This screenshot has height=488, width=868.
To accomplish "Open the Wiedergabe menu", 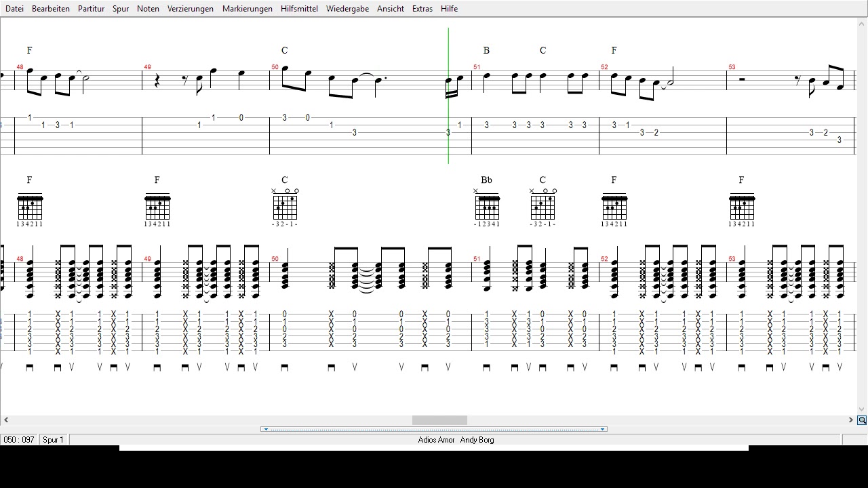I will [x=347, y=9].
